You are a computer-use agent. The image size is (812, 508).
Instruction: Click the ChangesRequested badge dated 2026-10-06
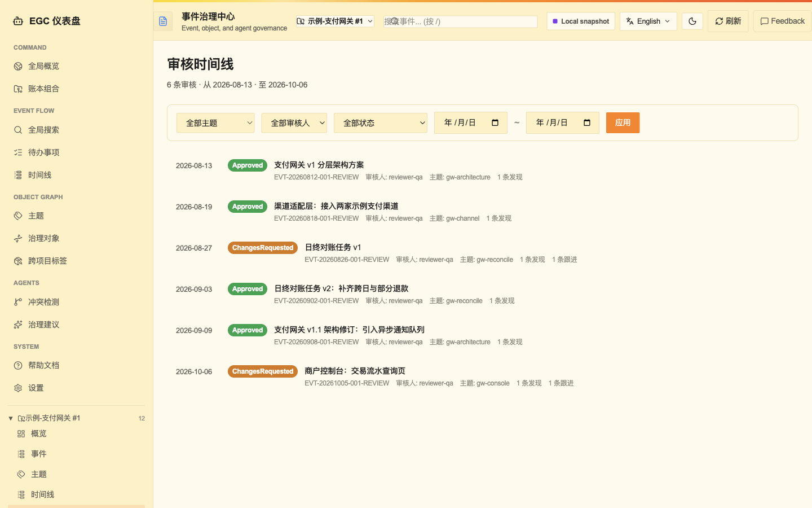[x=263, y=371]
